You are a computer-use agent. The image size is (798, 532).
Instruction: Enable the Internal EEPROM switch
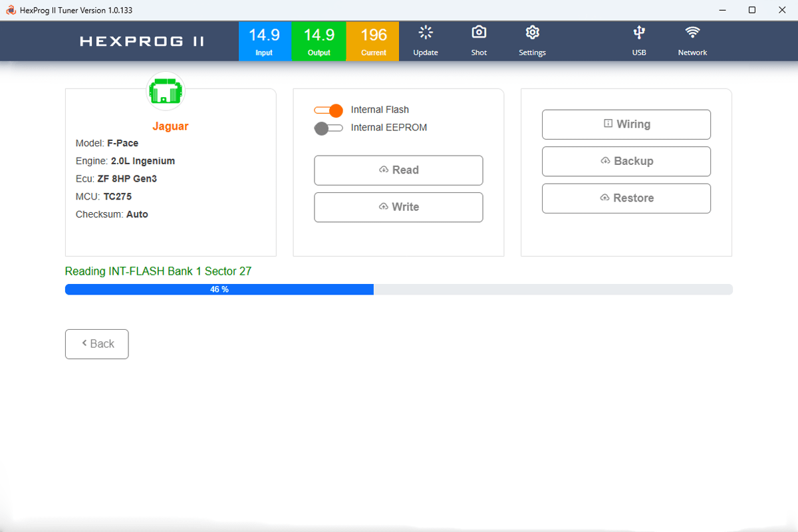pyautogui.click(x=329, y=128)
